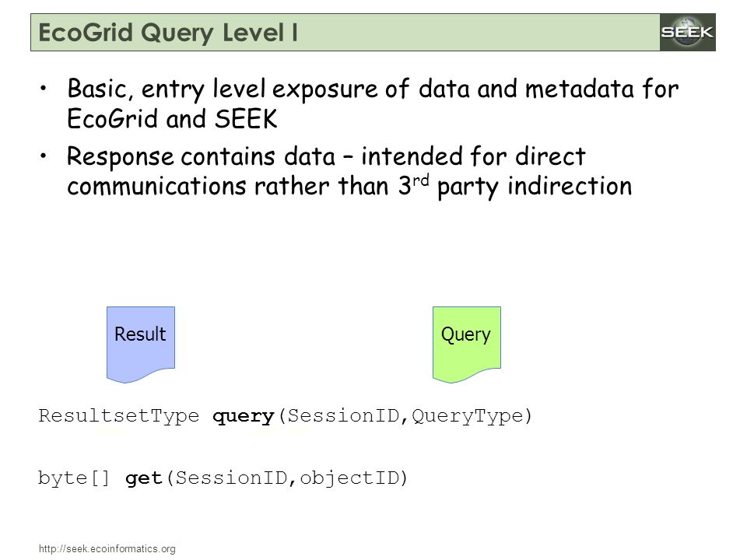The width and height of the screenshot is (747, 560).
Task: Select the ResultsetType return type text
Action: coord(118,415)
